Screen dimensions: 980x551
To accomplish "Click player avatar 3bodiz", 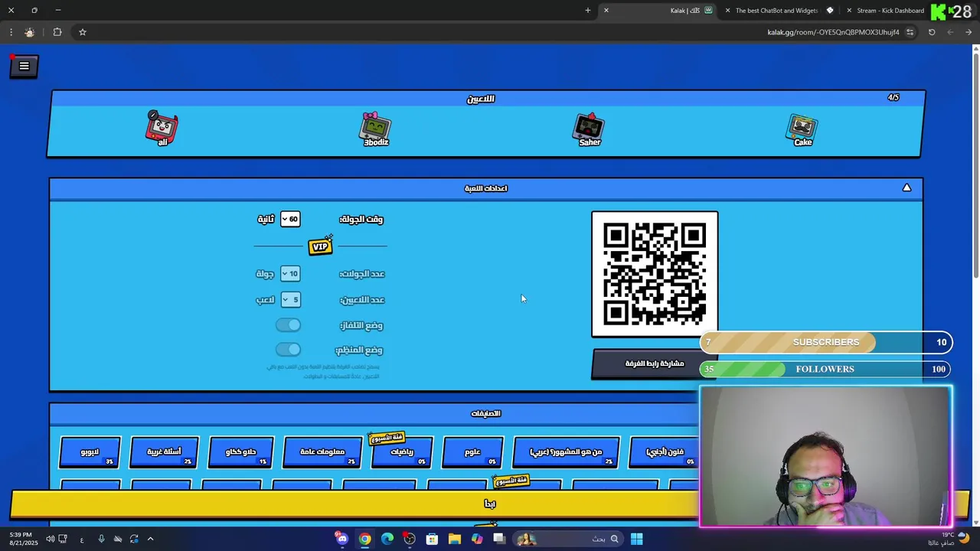I will coord(375,129).
